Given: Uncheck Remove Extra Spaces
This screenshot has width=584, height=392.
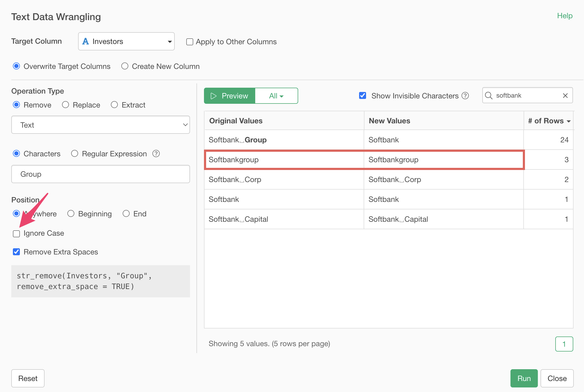Looking at the screenshot, I should tap(16, 252).
